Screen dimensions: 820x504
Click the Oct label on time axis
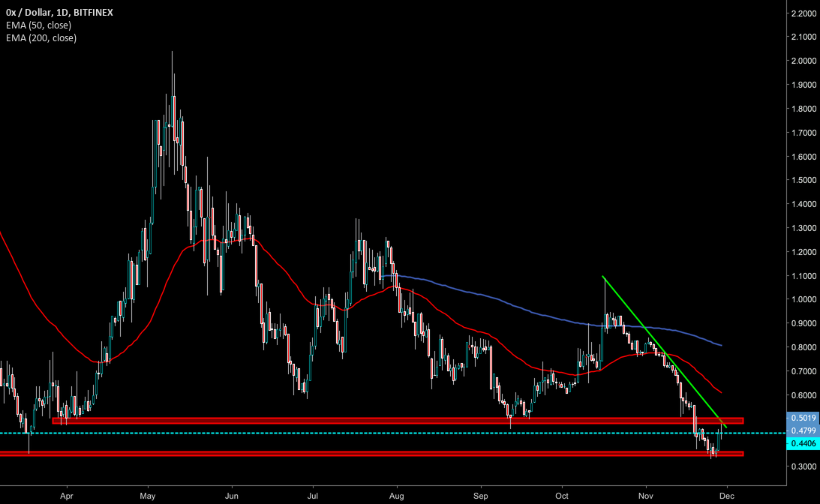[x=562, y=496]
